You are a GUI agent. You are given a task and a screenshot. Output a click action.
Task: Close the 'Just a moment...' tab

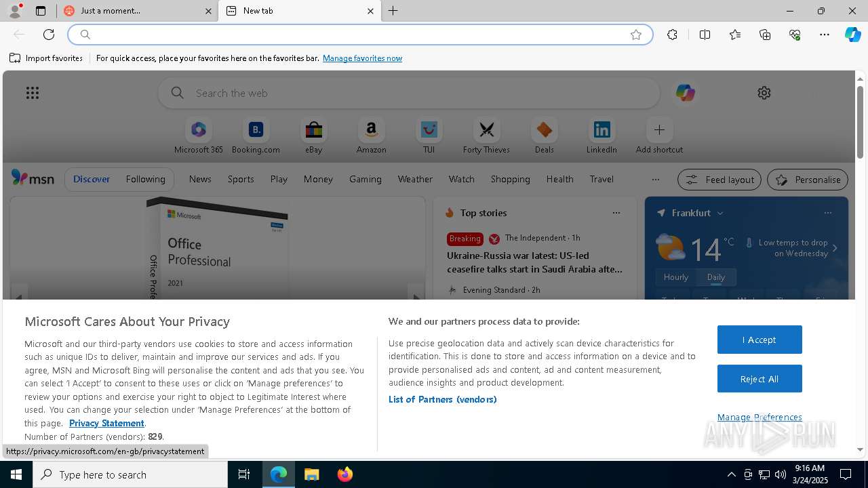click(x=208, y=11)
